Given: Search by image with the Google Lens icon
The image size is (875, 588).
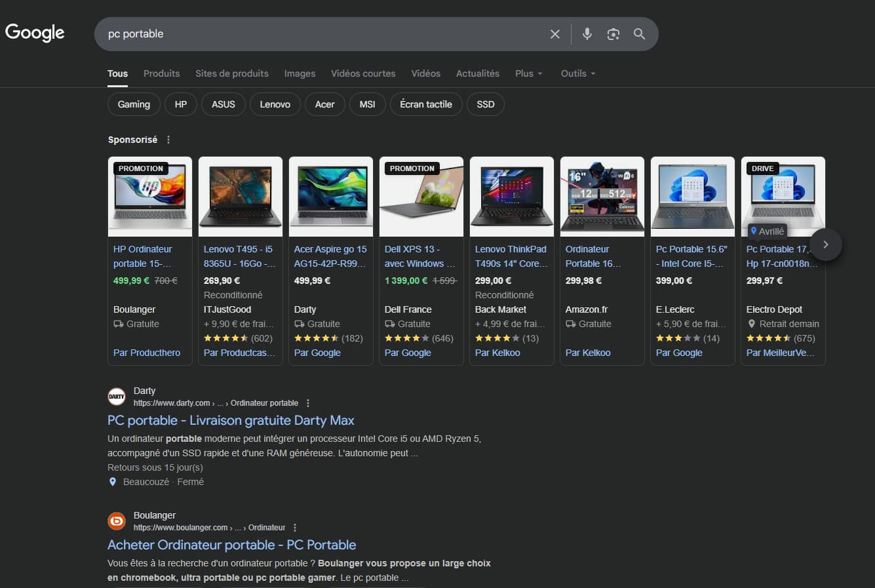Looking at the screenshot, I should 613,33.
